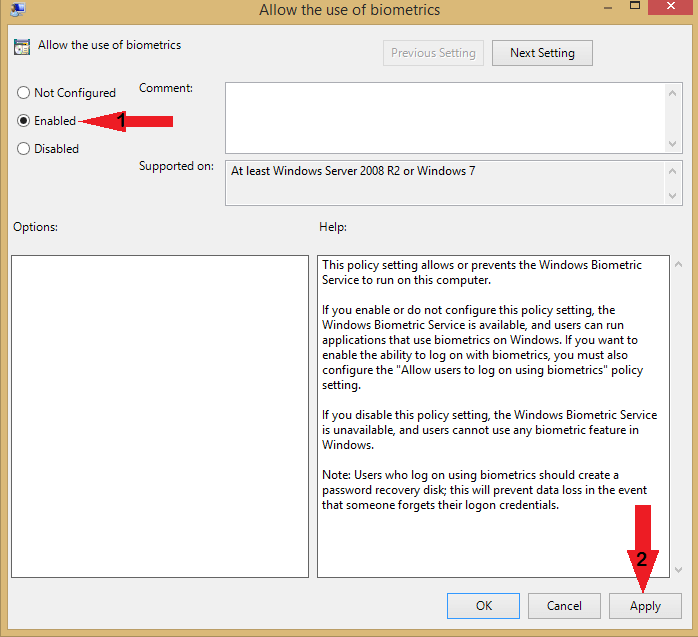Apply the policy changes
The height and width of the screenshot is (637, 698).
[x=645, y=605]
